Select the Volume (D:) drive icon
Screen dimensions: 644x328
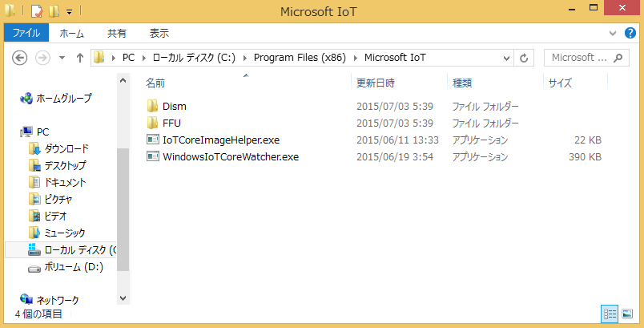[x=34, y=269]
